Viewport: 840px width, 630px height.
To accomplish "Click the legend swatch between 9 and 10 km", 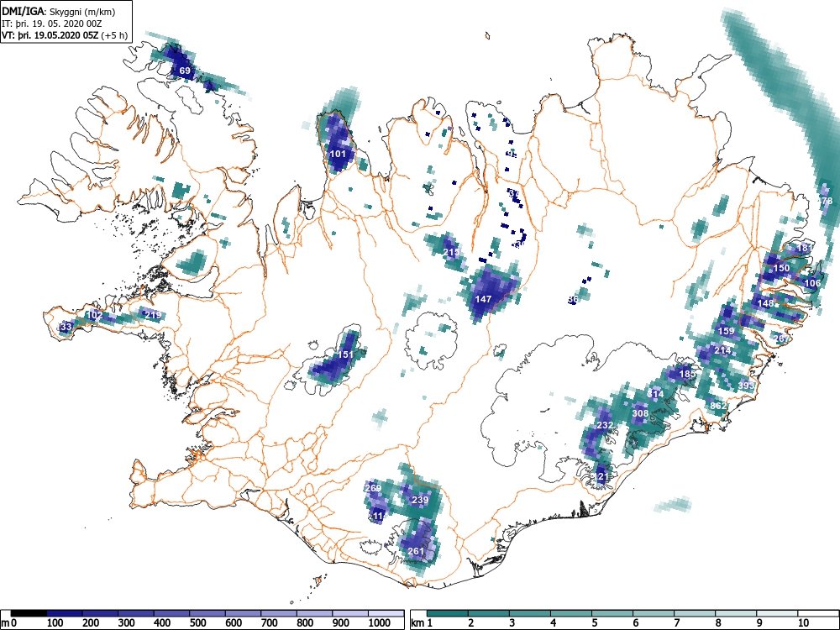I will click(777, 612).
